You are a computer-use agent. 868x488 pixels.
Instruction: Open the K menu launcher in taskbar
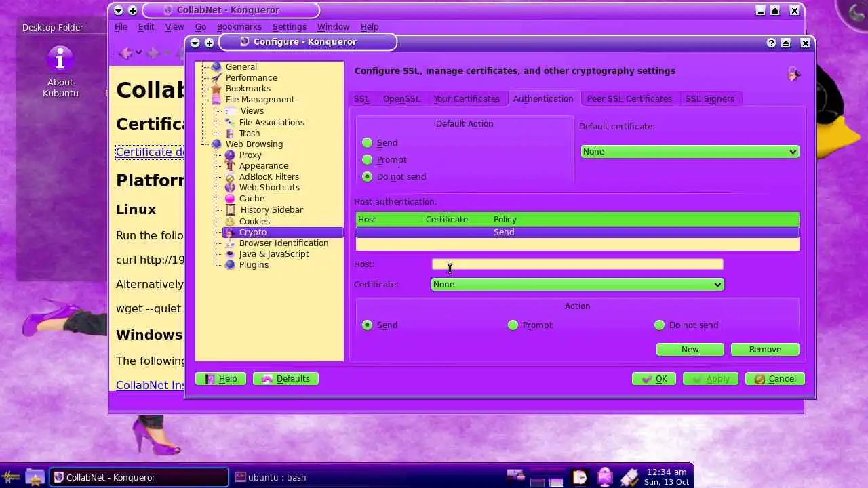pos(11,477)
